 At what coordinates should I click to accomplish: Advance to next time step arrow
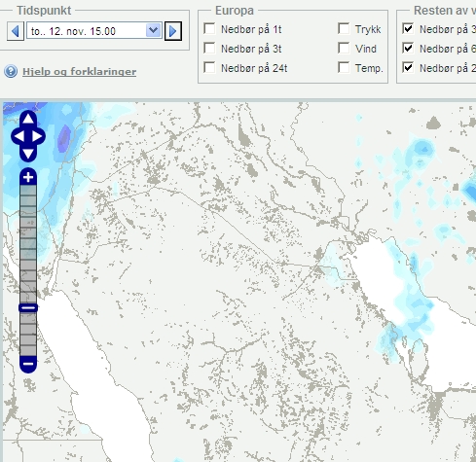173,31
